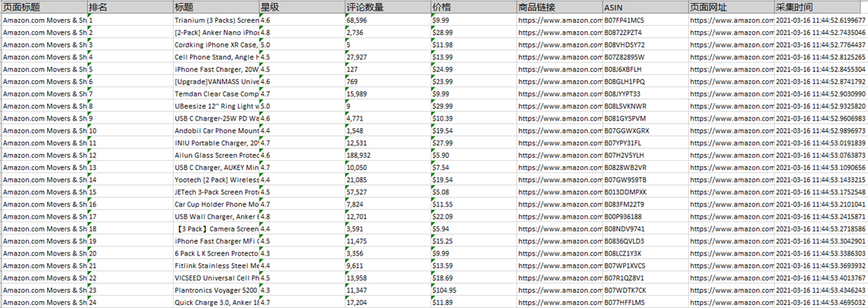Screen dimensions: 868x308
Task: Select the 价格 header cell
Action: (473, 8)
